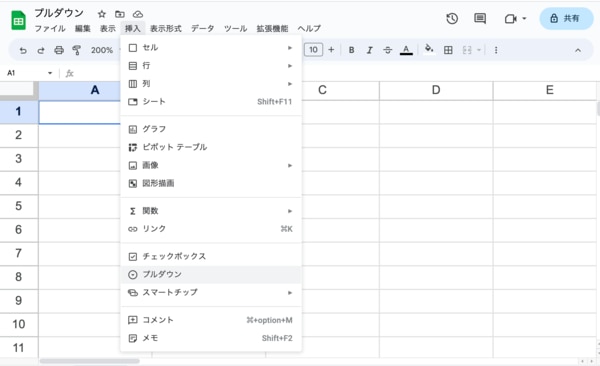Image resolution: width=600 pixels, height=366 pixels.
Task: Expand merge cells options arrow
Action: tap(478, 50)
